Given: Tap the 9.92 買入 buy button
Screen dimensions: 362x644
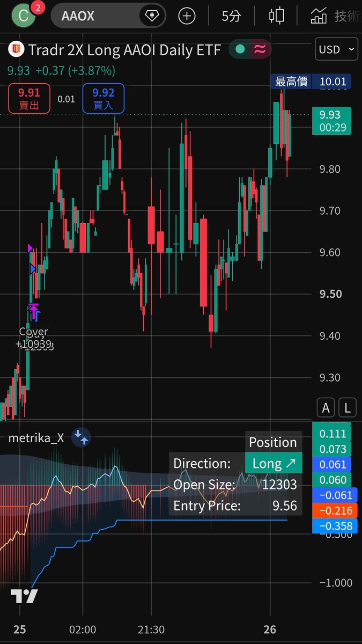Looking at the screenshot, I should 104,99.
